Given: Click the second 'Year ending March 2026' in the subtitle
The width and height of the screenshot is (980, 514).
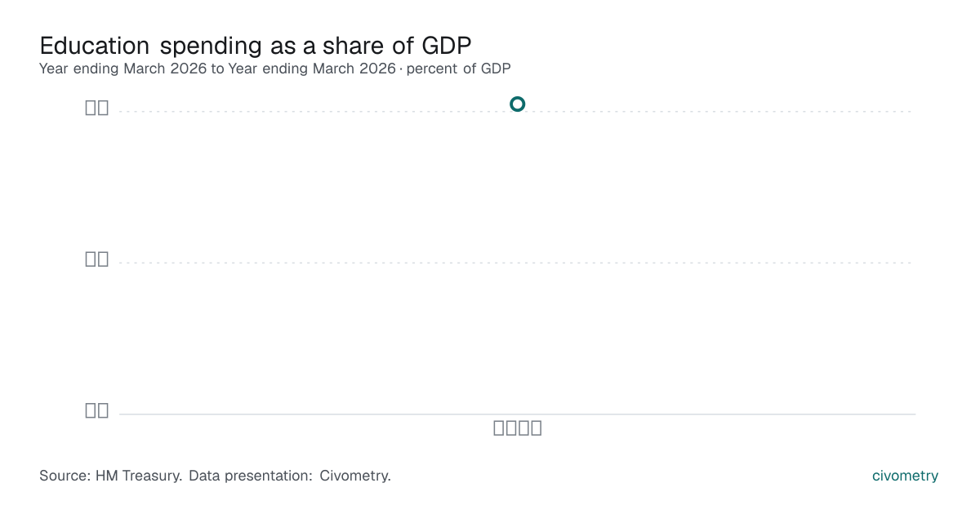Looking at the screenshot, I should pyautogui.click(x=312, y=69).
